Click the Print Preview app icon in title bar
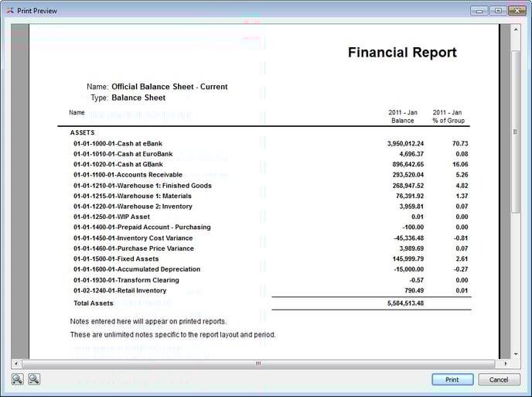 pyautogui.click(x=9, y=11)
